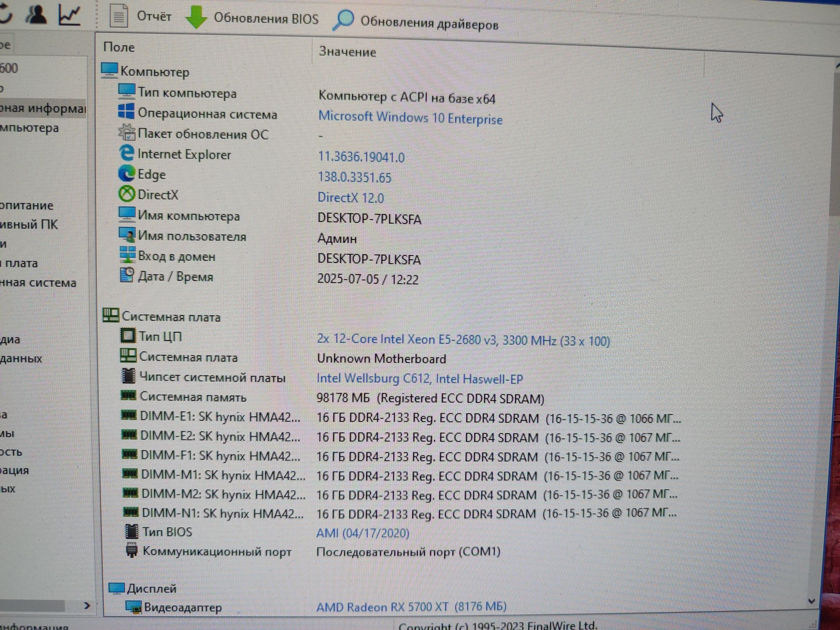
Task: Select the DIMM-M2 SK hynix row
Action: 401,494
